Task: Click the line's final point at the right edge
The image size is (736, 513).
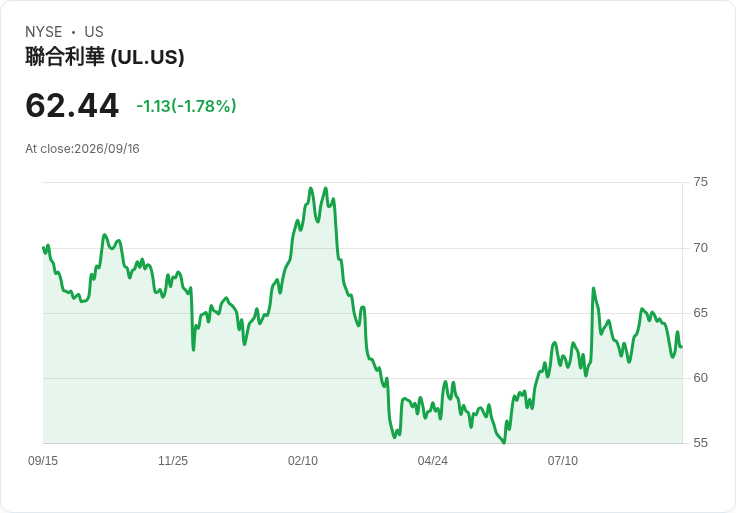Action: click(681, 346)
